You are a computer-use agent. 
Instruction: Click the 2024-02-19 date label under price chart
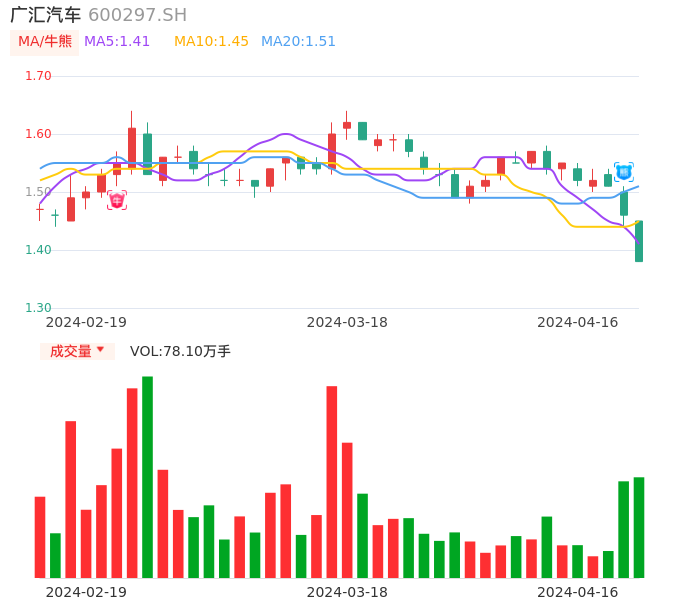point(86,322)
